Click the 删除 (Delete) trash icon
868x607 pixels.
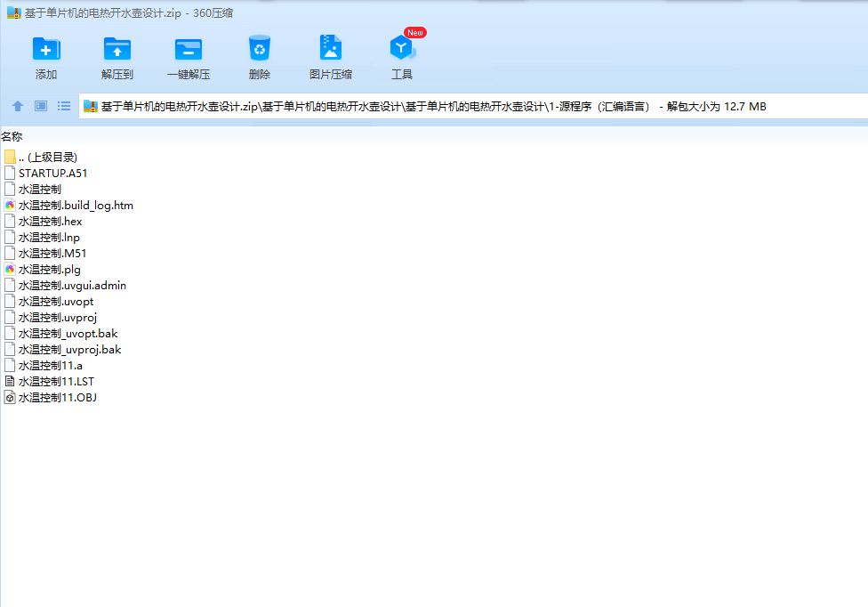[x=260, y=48]
